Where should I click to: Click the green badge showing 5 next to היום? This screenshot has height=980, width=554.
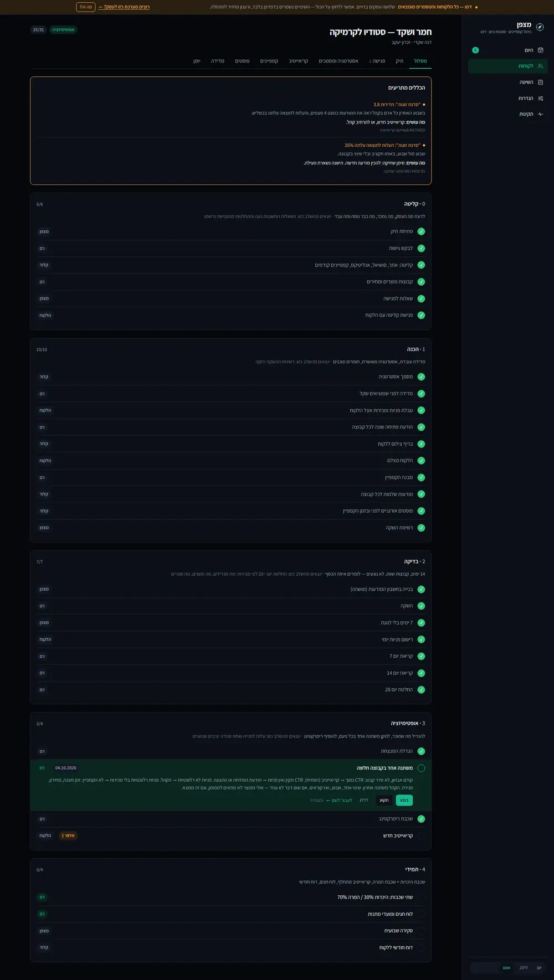pyautogui.click(x=475, y=50)
